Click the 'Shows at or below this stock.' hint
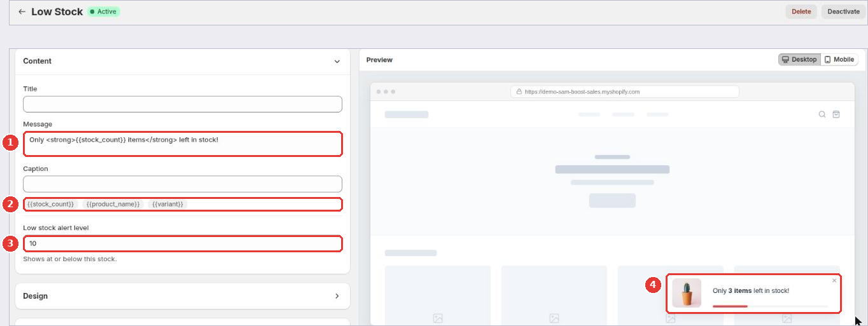This screenshot has height=326, width=868. [70, 259]
